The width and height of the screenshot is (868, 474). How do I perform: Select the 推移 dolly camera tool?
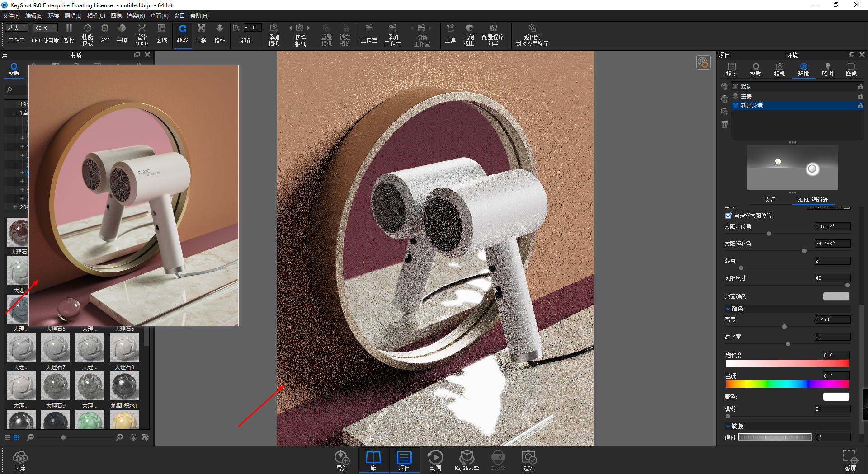coord(219,34)
